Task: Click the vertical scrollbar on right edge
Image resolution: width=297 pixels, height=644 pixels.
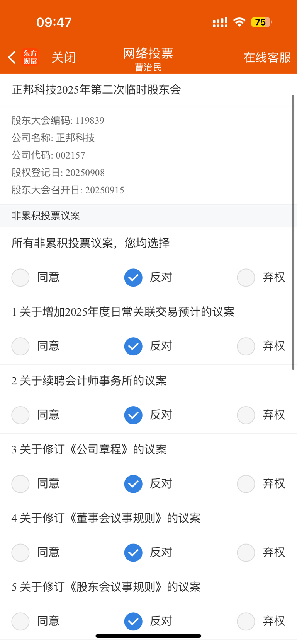Action: tap(293, 232)
